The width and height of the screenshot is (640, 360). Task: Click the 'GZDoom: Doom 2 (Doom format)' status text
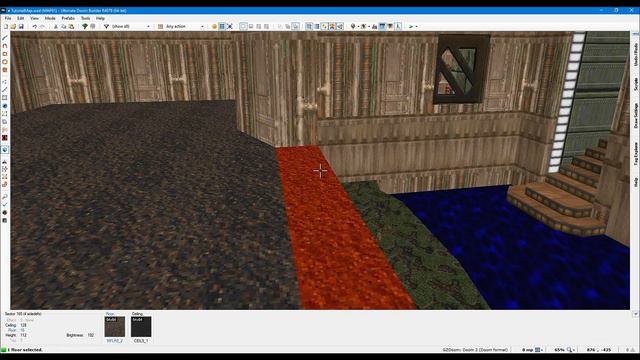click(475, 350)
